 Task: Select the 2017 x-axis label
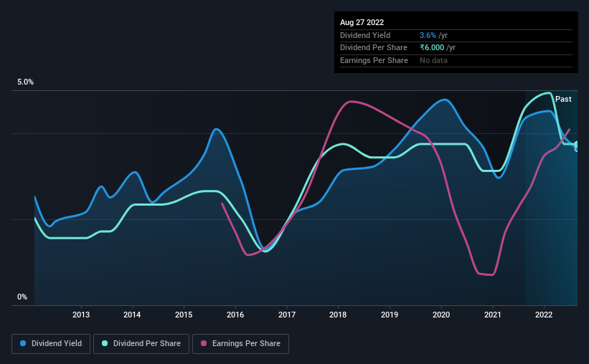(x=287, y=315)
